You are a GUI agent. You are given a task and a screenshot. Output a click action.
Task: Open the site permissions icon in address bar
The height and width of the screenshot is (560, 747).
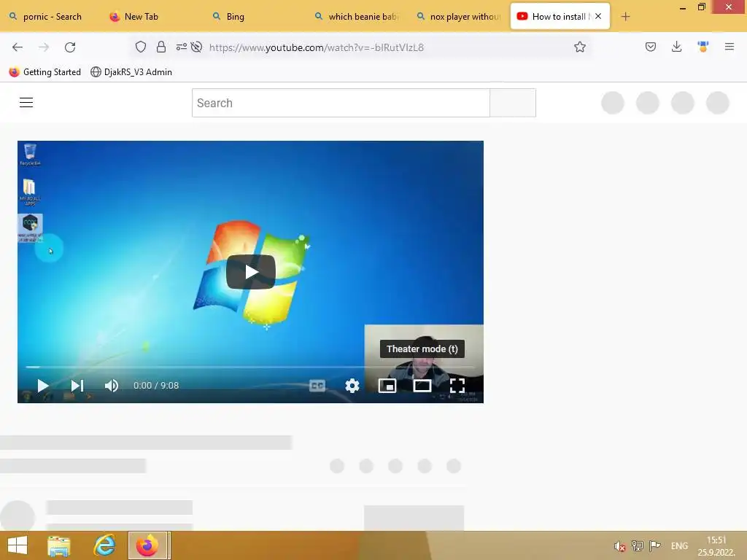(182, 47)
